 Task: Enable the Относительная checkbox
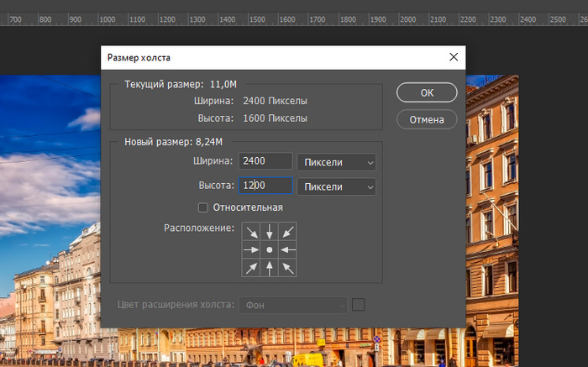pos(202,207)
